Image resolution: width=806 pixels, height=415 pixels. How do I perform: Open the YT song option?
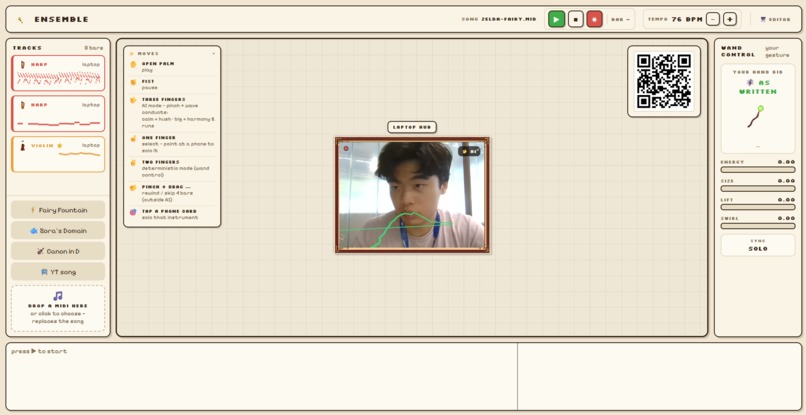[58, 272]
